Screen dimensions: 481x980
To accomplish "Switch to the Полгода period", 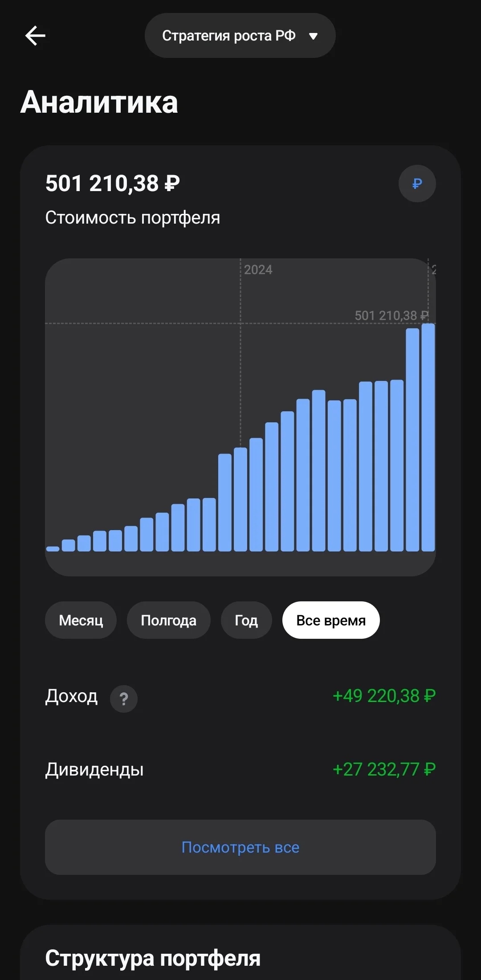I will point(168,620).
